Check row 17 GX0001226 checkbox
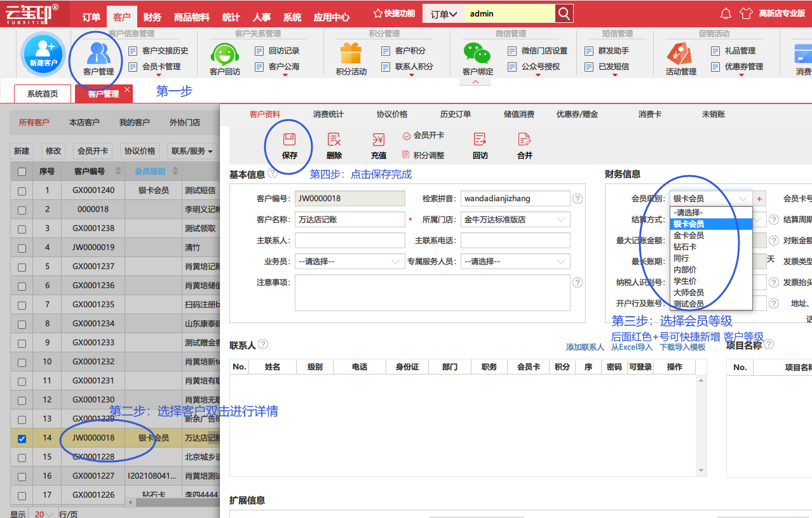This screenshot has width=812, height=518. pyautogui.click(x=22, y=495)
